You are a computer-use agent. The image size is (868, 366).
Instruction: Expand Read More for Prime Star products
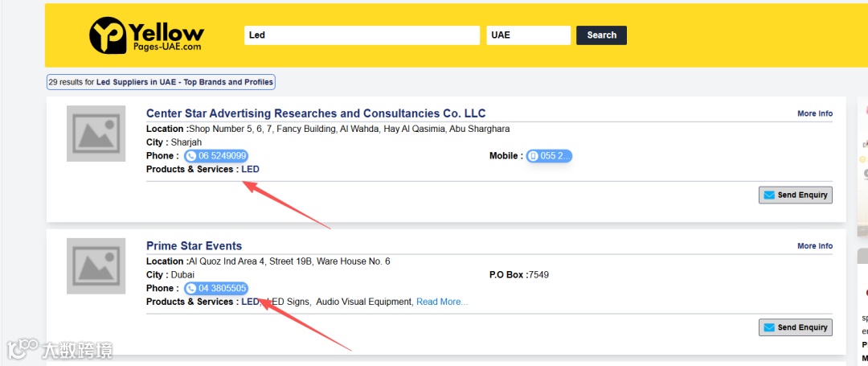point(441,302)
